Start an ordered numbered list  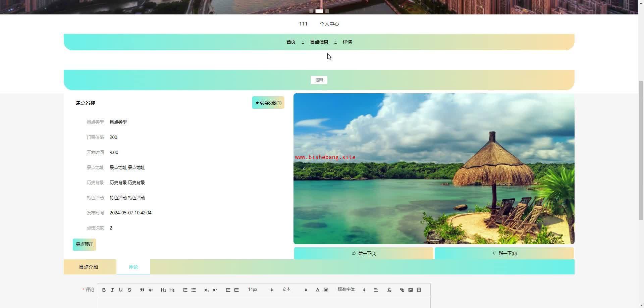pos(185,290)
